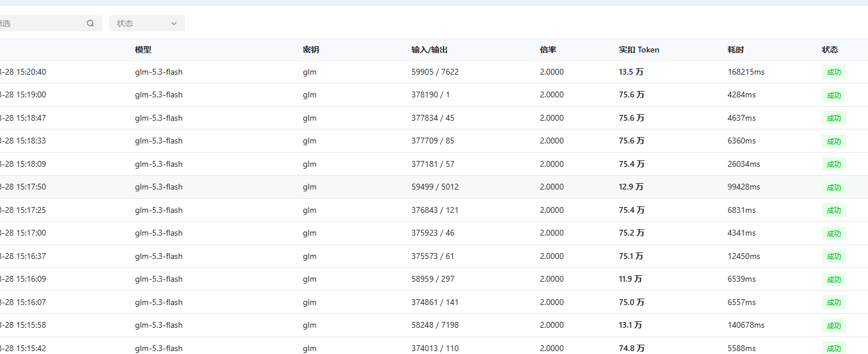Click the 4341ms duration cell
868x354 pixels.
tap(742, 233)
